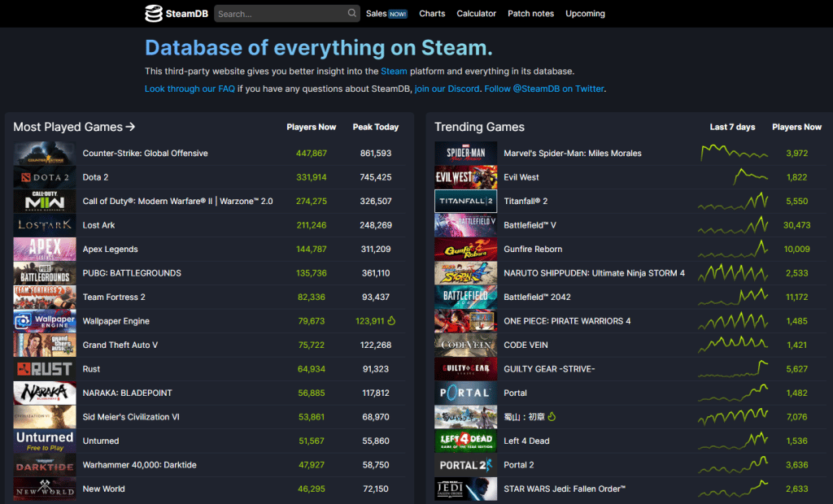This screenshot has width=833, height=504.
Task: Click the Evil West capsule icon
Action: pos(465,176)
